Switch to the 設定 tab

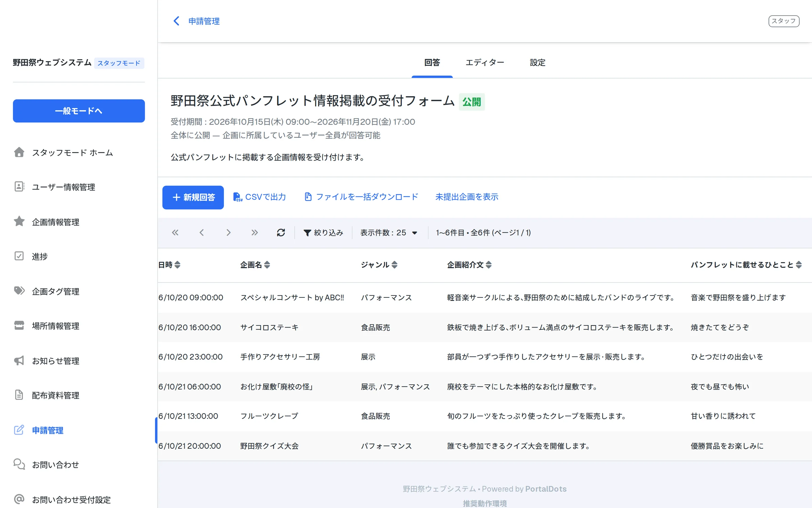click(x=537, y=63)
